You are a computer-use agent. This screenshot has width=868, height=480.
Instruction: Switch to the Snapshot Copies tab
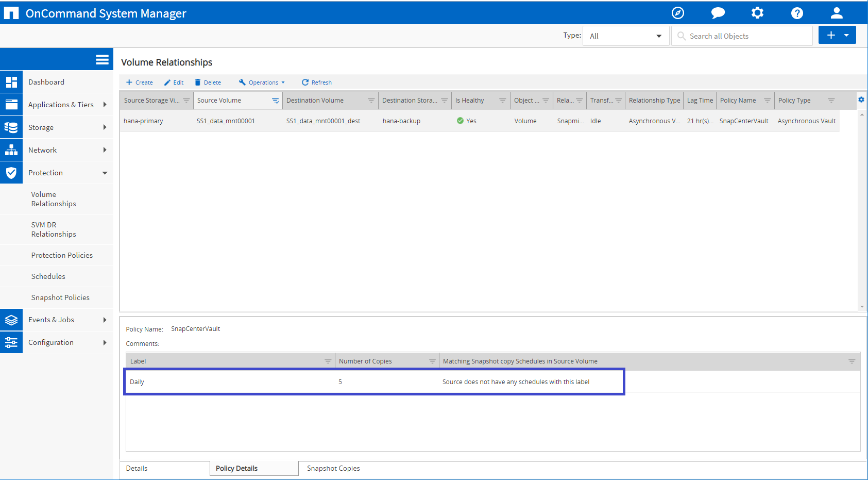(333, 468)
